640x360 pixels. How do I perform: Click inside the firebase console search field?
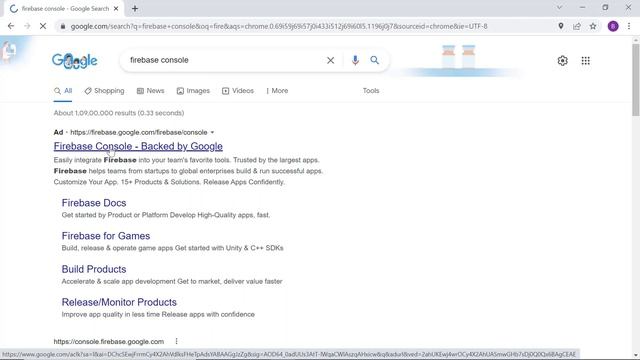224,60
